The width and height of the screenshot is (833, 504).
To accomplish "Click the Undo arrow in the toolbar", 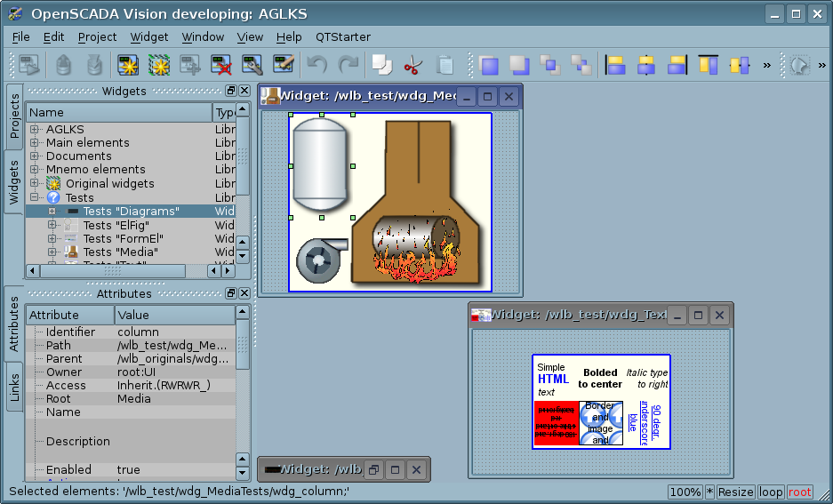I will pos(316,65).
